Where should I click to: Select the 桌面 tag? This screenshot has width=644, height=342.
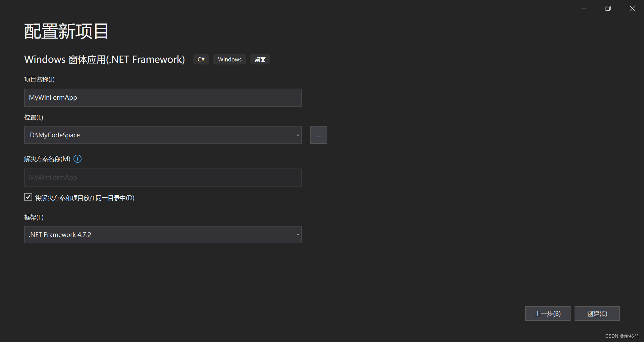[260, 59]
